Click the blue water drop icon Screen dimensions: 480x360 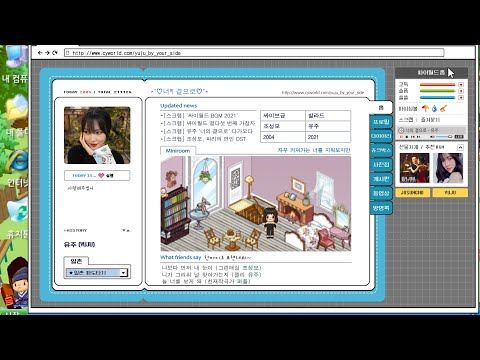434,108
